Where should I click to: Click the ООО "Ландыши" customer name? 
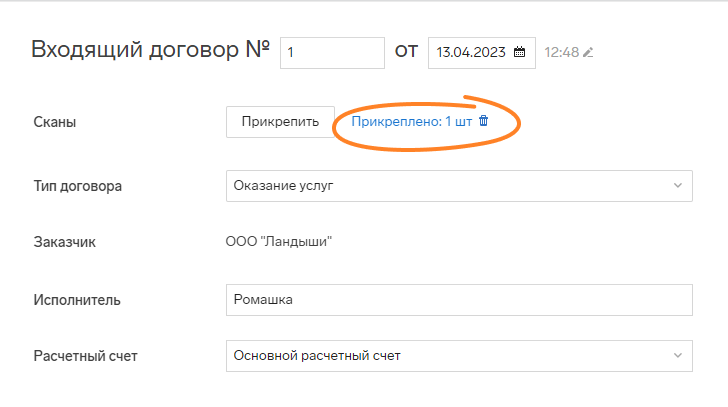[x=279, y=241]
